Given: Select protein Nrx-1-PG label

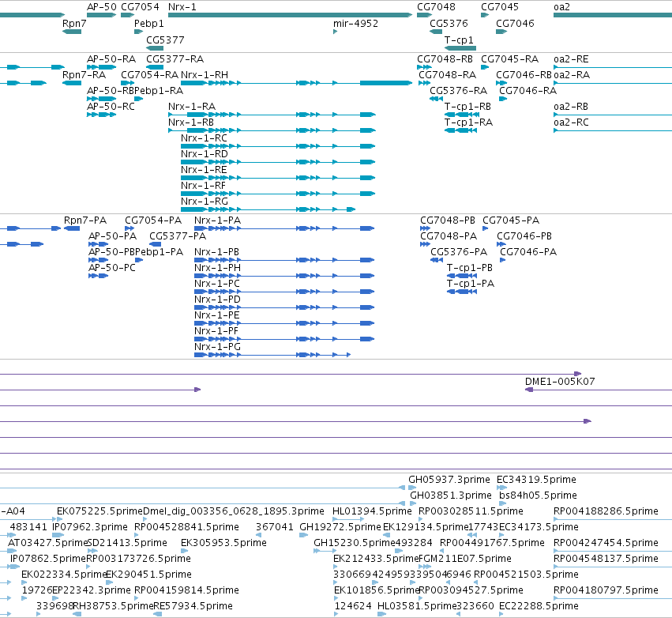Looking at the screenshot, I should coord(218,346).
